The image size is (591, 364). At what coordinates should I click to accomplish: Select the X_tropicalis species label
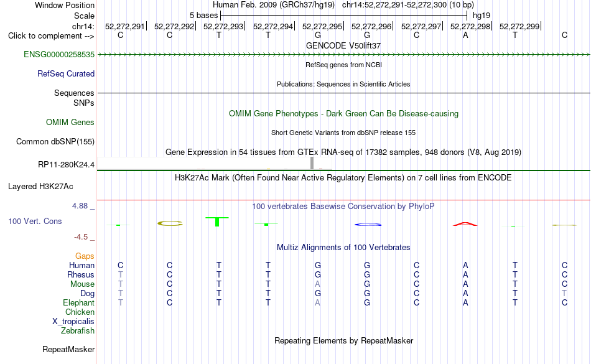pyautogui.click(x=73, y=322)
